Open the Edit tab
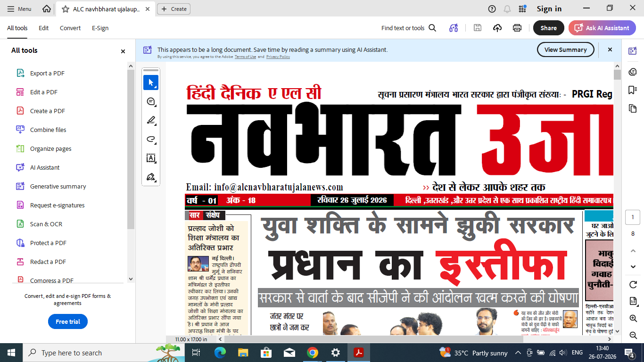 tap(44, 28)
